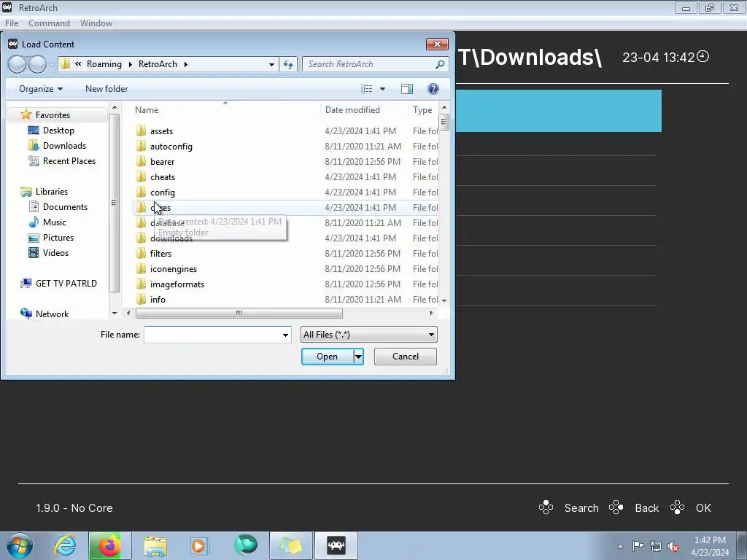Launch Internet Explorer from taskbar
This screenshot has height=560, width=747.
(x=65, y=545)
